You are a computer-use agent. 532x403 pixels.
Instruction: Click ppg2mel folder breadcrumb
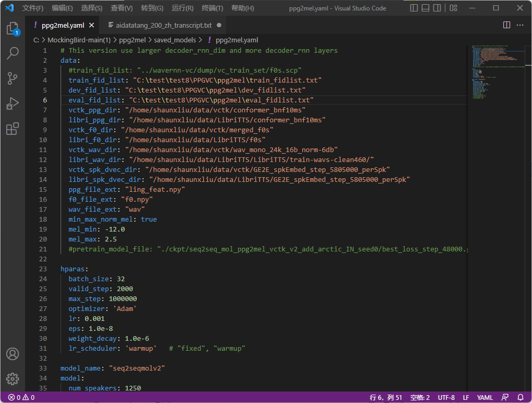pyautogui.click(x=132, y=40)
